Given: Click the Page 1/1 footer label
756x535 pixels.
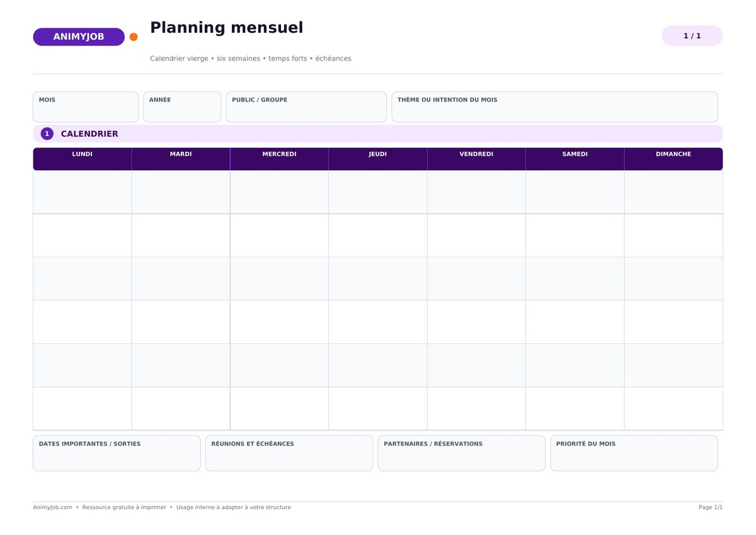Looking at the screenshot, I should (x=711, y=507).
